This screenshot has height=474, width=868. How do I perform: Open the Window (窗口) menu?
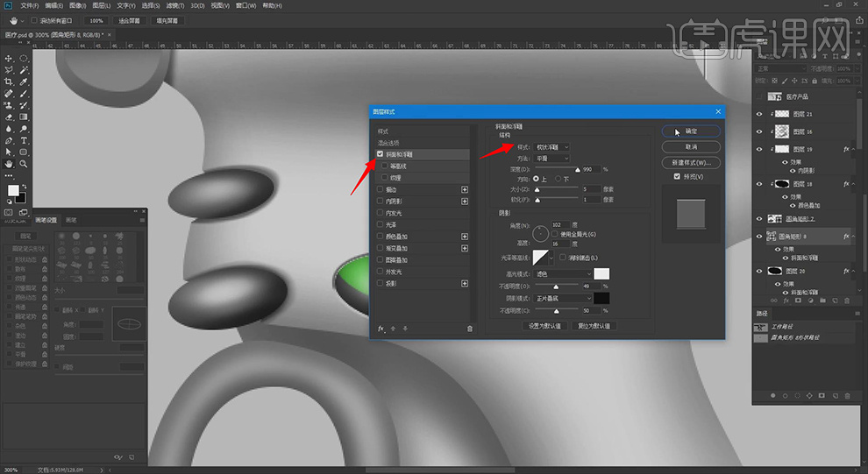(x=245, y=5)
